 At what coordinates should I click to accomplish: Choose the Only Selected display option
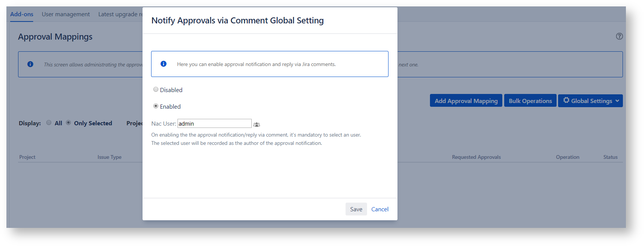coord(69,123)
